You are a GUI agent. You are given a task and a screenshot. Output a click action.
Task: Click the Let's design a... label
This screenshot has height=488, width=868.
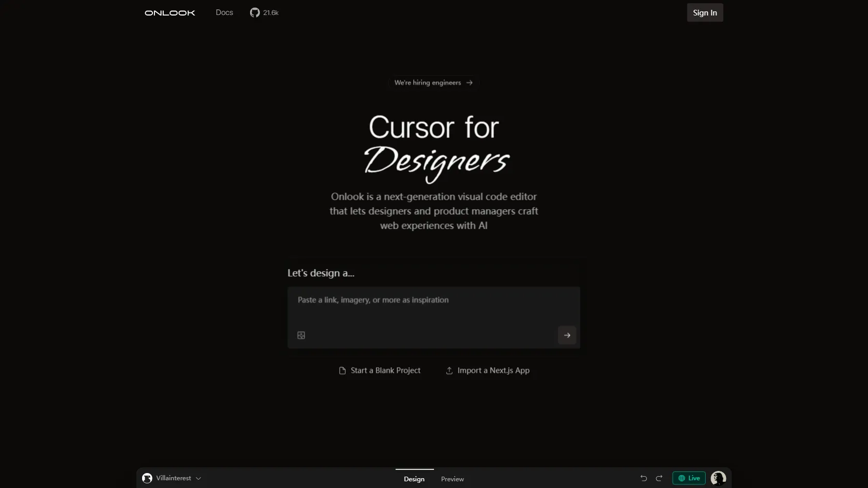point(321,273)
